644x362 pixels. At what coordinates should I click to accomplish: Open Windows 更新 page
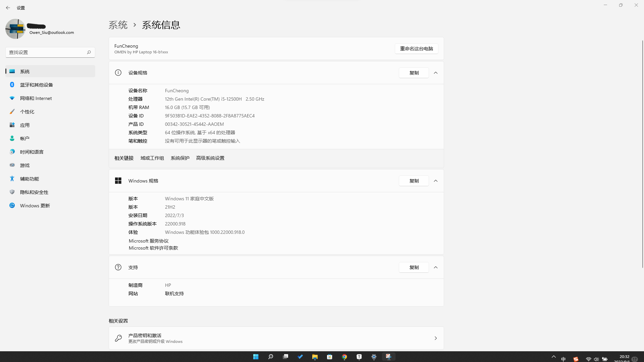pyautogui.click(x=50, y=206)
